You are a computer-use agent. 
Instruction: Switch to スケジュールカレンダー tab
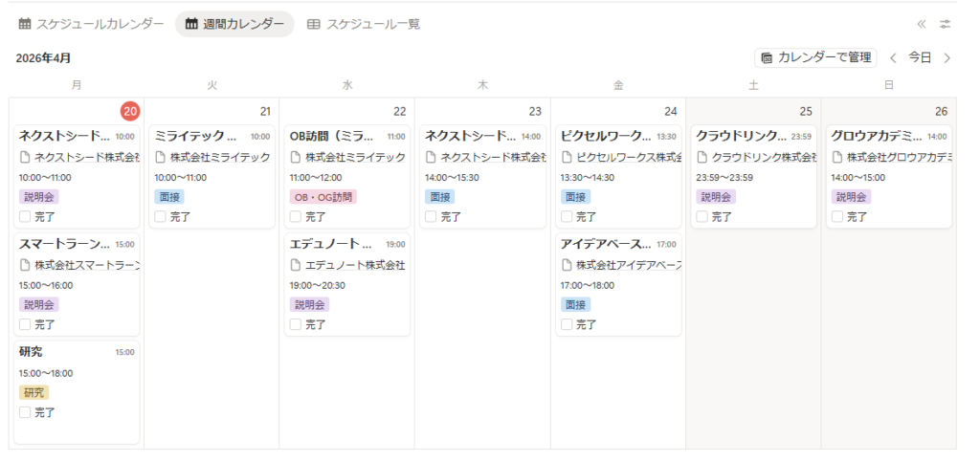[91, 24]
